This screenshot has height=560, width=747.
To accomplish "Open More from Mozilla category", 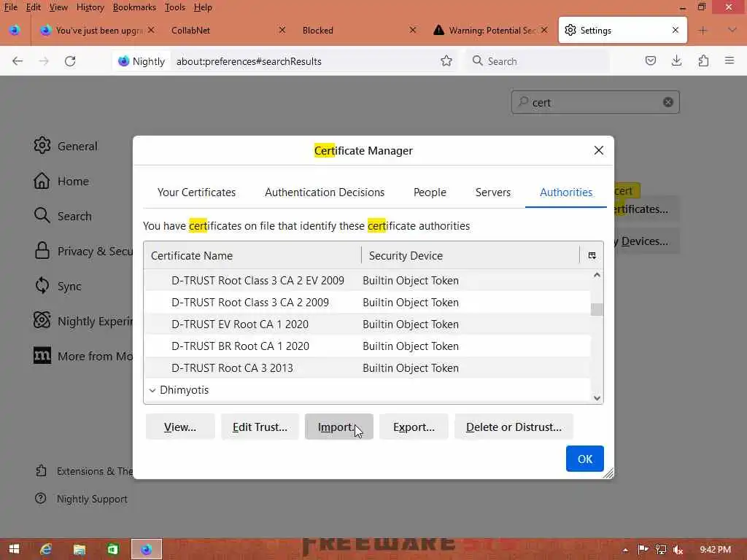I will (x=83, y=356).
